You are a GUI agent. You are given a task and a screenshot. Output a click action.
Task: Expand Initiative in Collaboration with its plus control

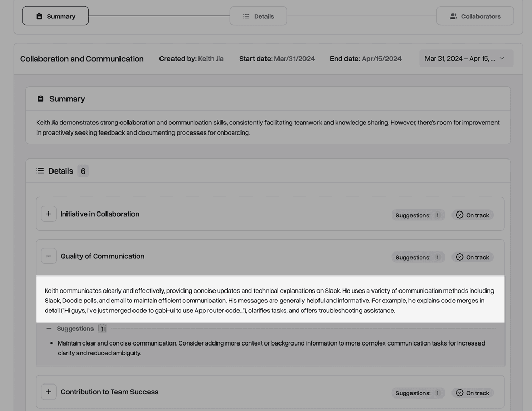pos(48,214)
